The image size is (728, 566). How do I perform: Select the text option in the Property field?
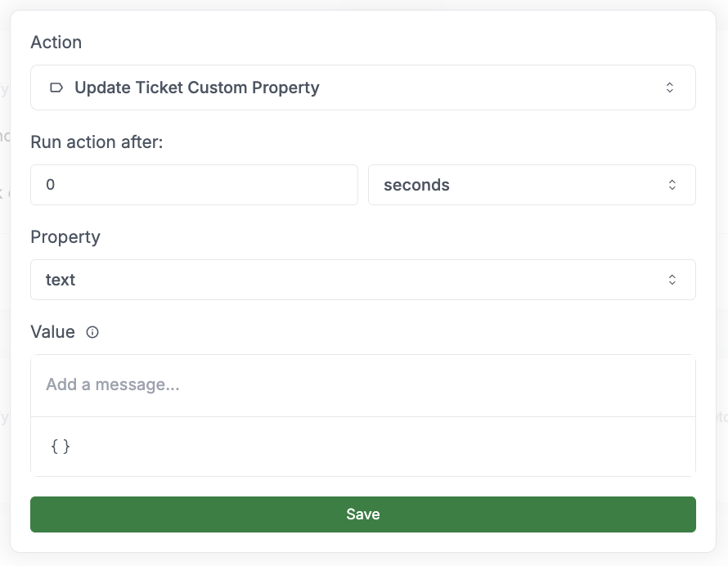[x=61, y=279]
